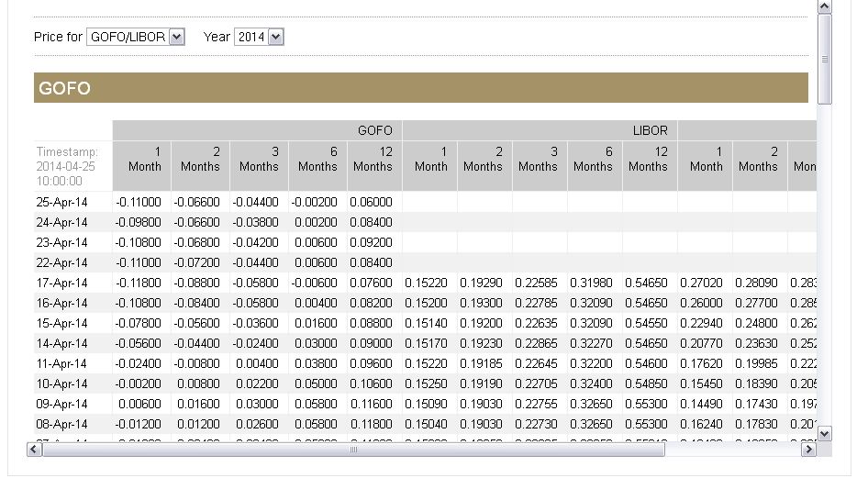868x478 pixels.
Task: Click the 0.00400 GOFO value for 11-Apr-14
Action: click(257, 363)
